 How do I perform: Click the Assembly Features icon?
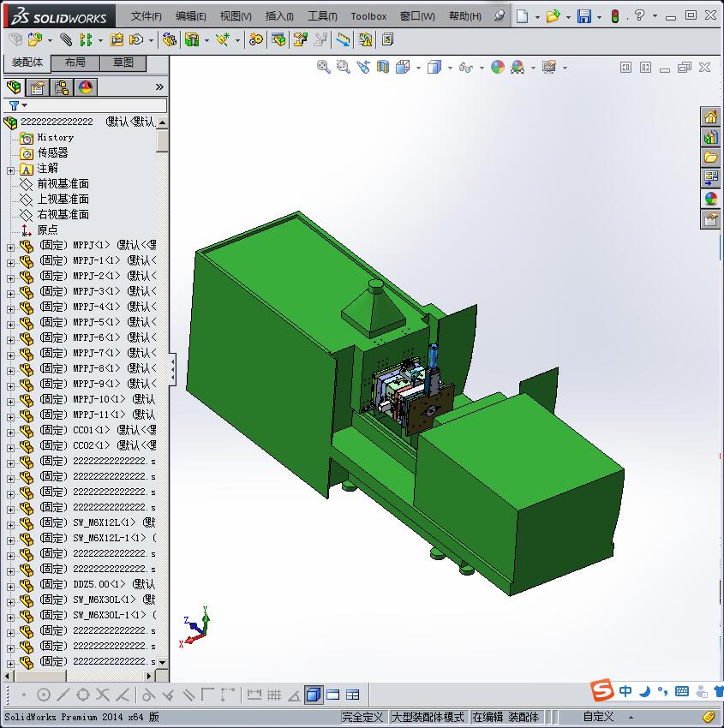[192, 40]
